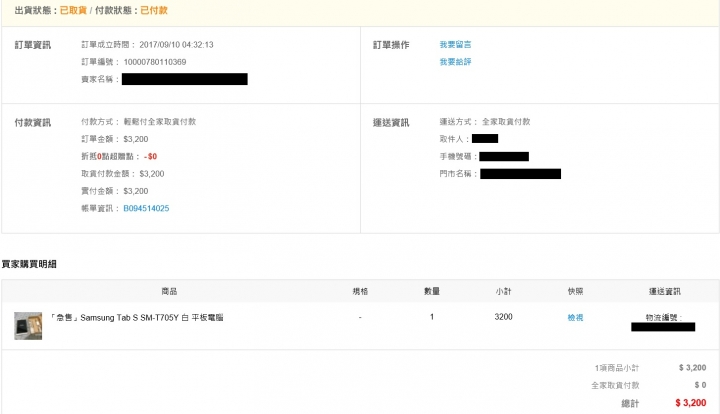Click the 已付款 payment status
720x414 pixels.
[153, 9]
